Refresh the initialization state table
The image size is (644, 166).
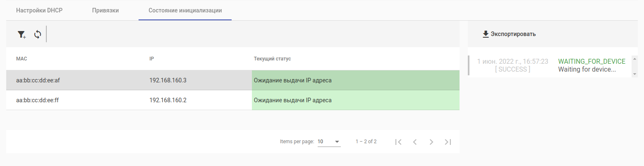pyautogui.click(x=38, y=34)
